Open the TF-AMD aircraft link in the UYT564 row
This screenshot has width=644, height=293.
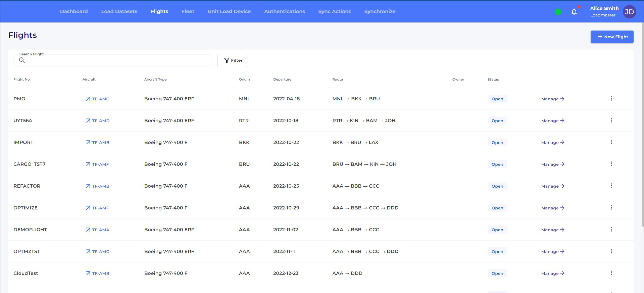(x=98, y=121)
